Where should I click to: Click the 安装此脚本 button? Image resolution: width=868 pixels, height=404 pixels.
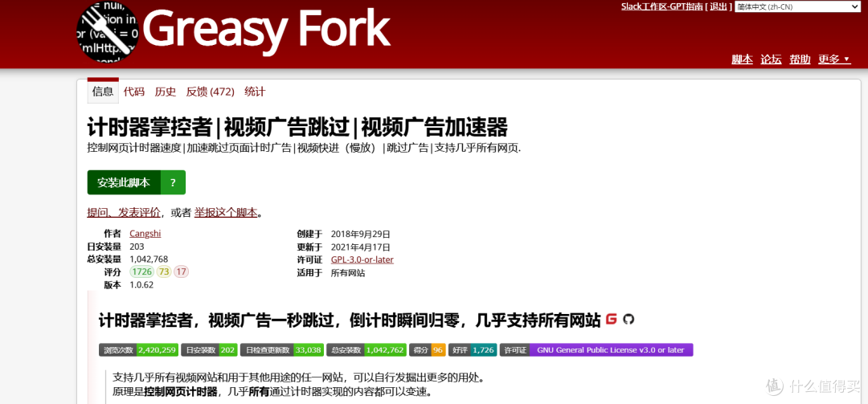(x=124, y=182)
